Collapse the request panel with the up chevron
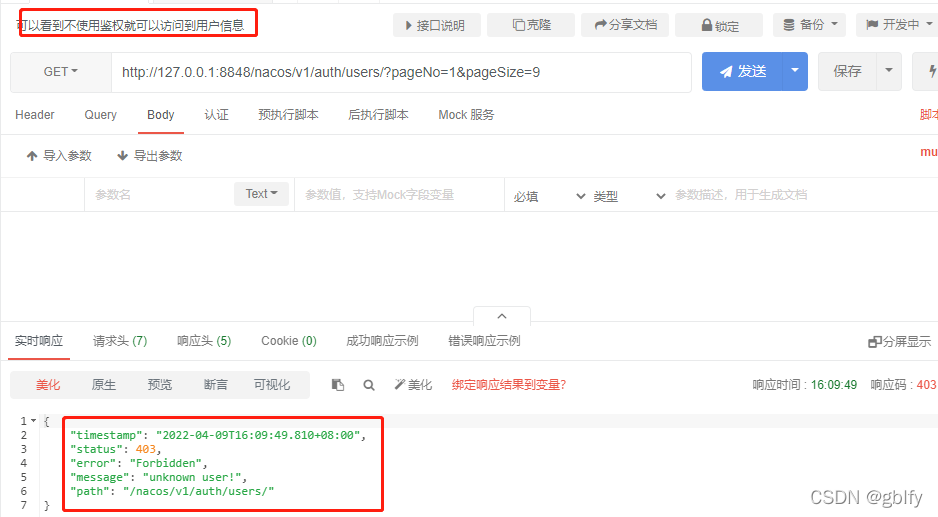 pos(502,316)
